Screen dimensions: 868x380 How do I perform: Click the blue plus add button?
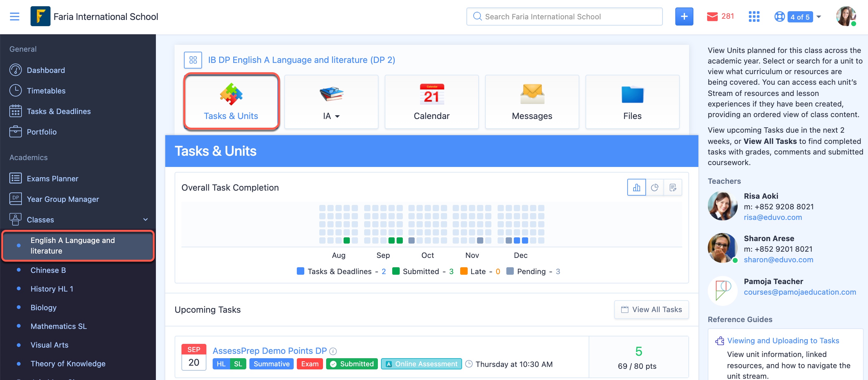[x=684, y=17]
